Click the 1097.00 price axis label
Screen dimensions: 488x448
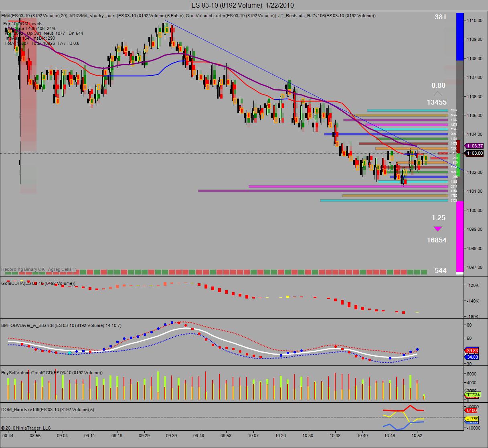click(x=474, y=267)
